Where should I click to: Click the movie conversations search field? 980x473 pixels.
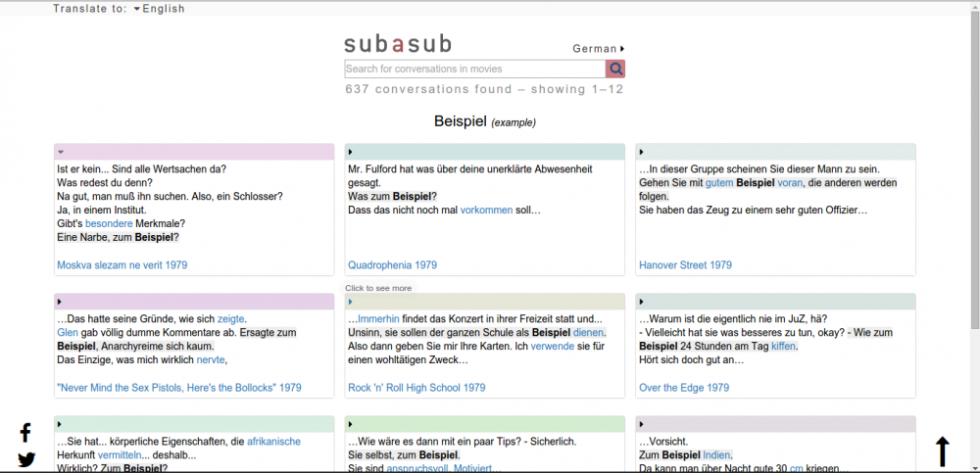click(x=474, y=69)
